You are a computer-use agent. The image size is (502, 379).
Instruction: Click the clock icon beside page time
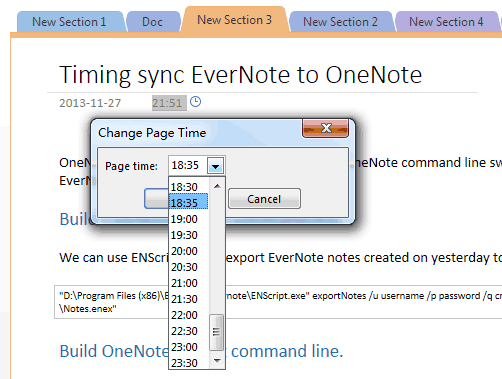195,102
